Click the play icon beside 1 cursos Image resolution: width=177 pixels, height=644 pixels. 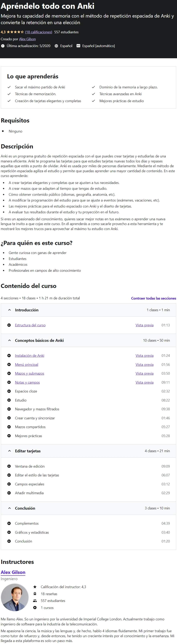coord(35,608)
